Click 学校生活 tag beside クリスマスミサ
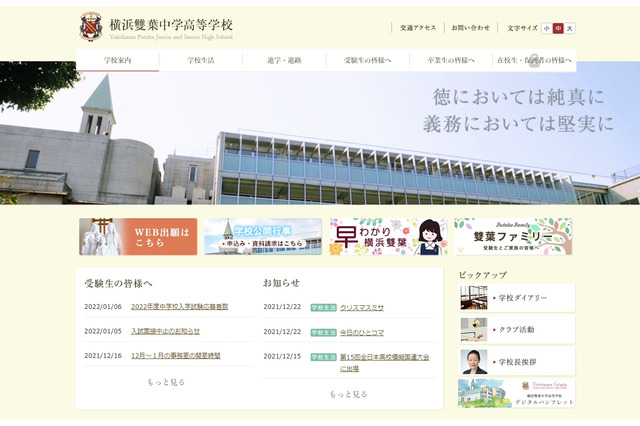 pos(324,307)
